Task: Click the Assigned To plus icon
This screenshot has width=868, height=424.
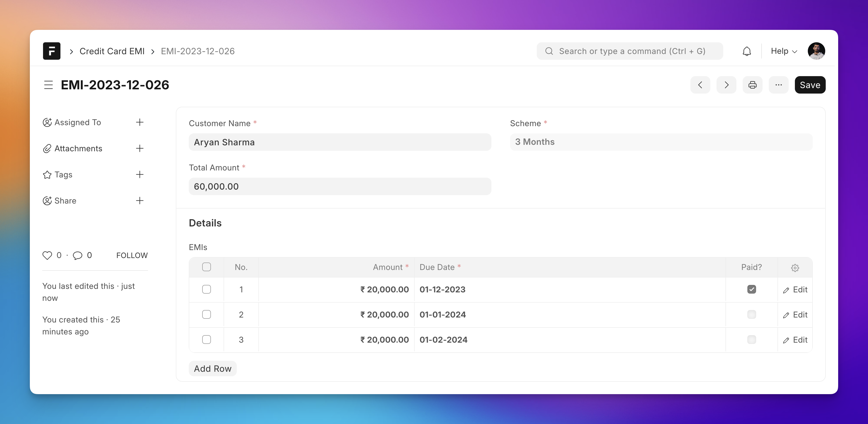Action: [x=141, y=122]
